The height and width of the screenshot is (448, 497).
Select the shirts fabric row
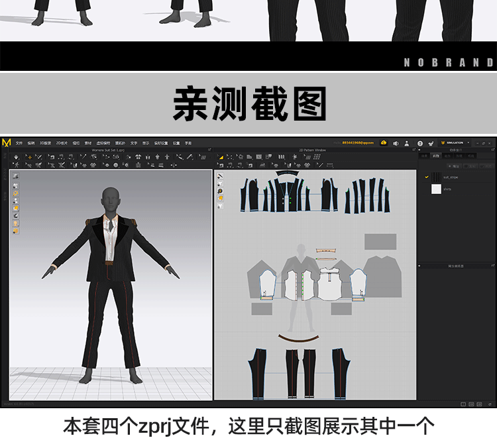coord(457,189)
